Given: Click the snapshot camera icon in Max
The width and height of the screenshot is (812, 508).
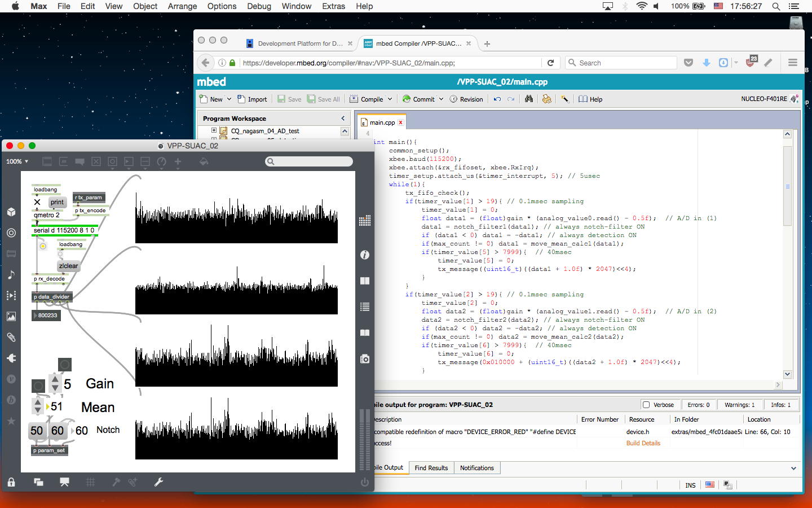Looking at the screenshot, I should [x=365, y=359].
